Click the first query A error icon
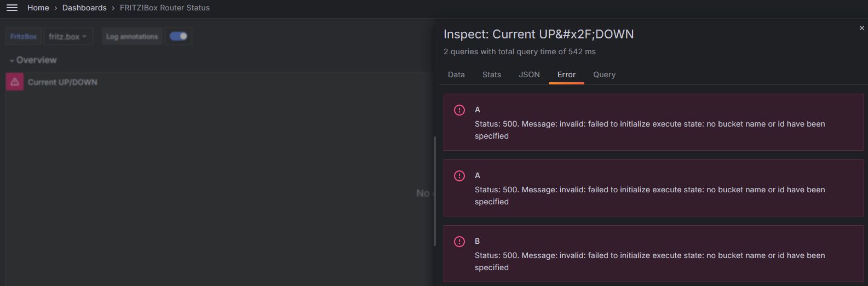This screenshot has width=868, height=286. pos(459,110)
